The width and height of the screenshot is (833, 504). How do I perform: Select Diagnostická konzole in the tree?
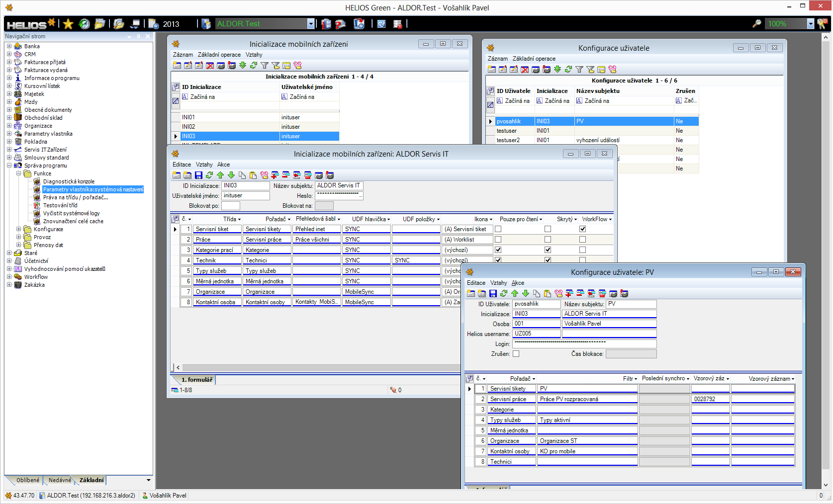click(69, 181)
